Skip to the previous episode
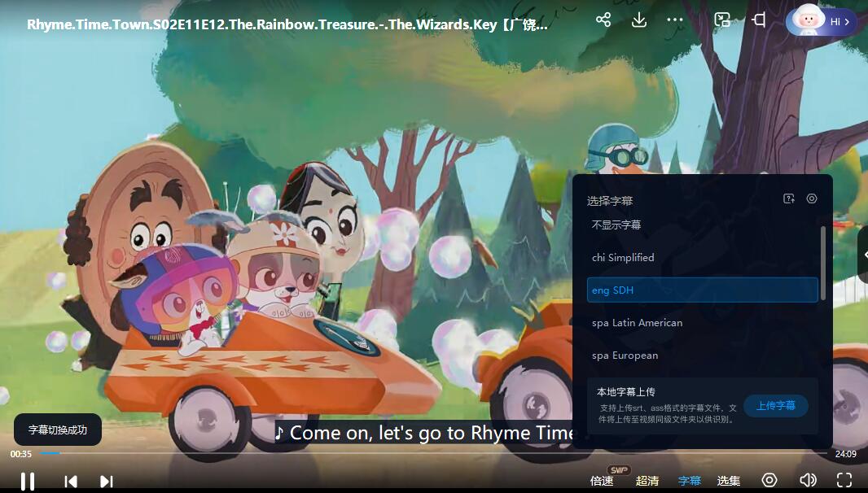Image resolution: width=868 pixels, height=493 pixels. coord(71,482)
